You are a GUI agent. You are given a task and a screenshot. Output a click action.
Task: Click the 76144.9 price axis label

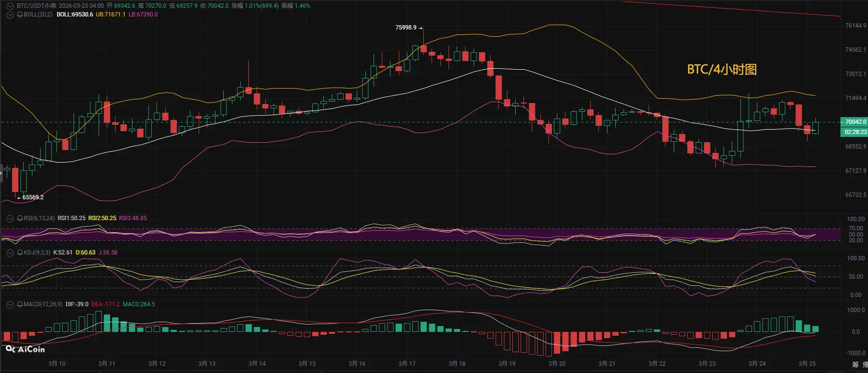(x=855, y=26)
